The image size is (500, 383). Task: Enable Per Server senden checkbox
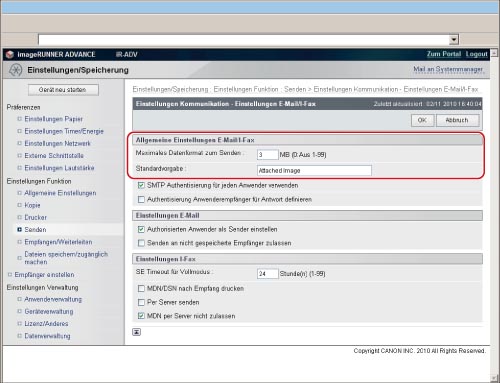(141, 302)
